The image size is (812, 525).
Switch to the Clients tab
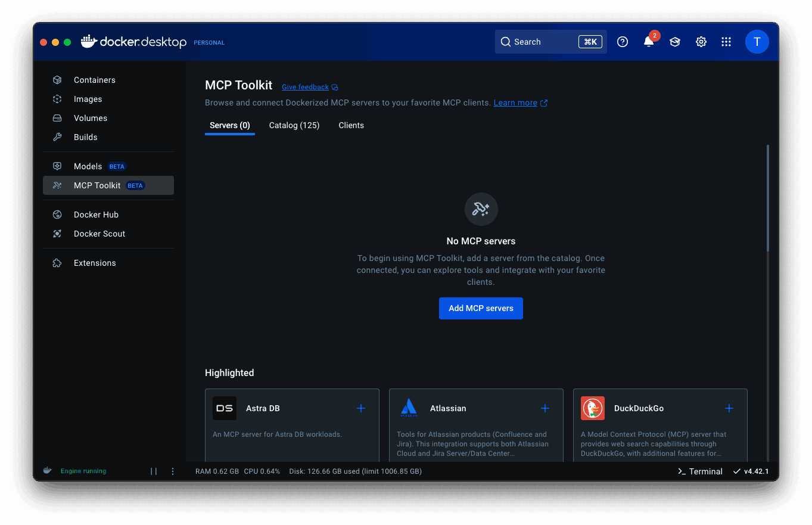351,125
